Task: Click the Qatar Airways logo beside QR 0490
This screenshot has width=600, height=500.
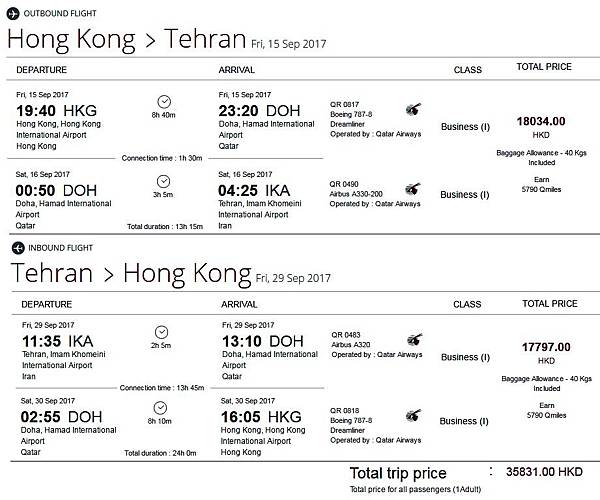Action: [x=412, y=187]
